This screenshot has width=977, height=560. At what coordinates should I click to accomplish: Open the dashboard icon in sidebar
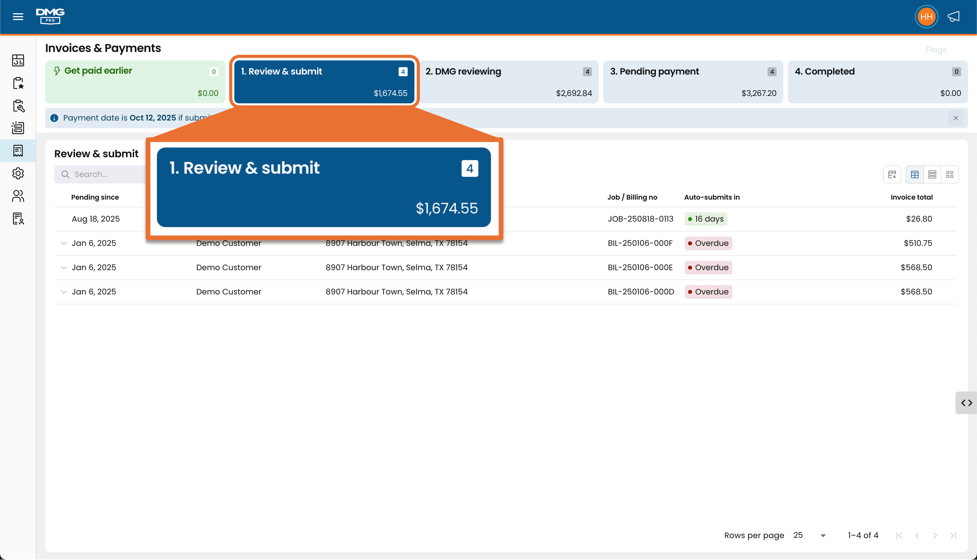[18, 60]
